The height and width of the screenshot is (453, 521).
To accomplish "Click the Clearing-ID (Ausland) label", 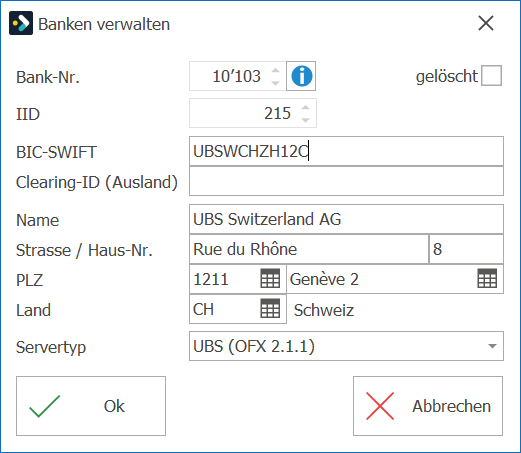I will point(97,182).
